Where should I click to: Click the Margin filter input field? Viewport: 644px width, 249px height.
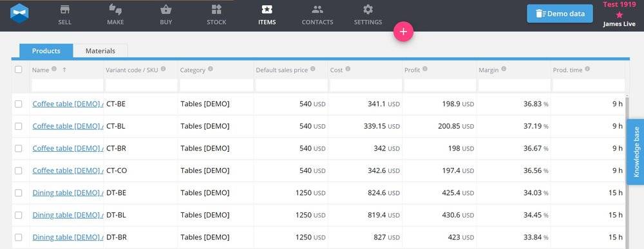pyautogui.click(x=515, y=86)
